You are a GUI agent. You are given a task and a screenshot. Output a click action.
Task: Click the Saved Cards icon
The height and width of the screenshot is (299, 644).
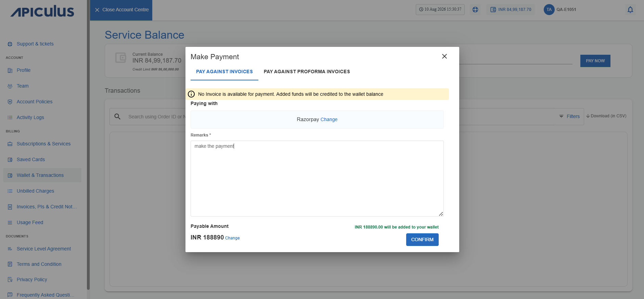10,160
